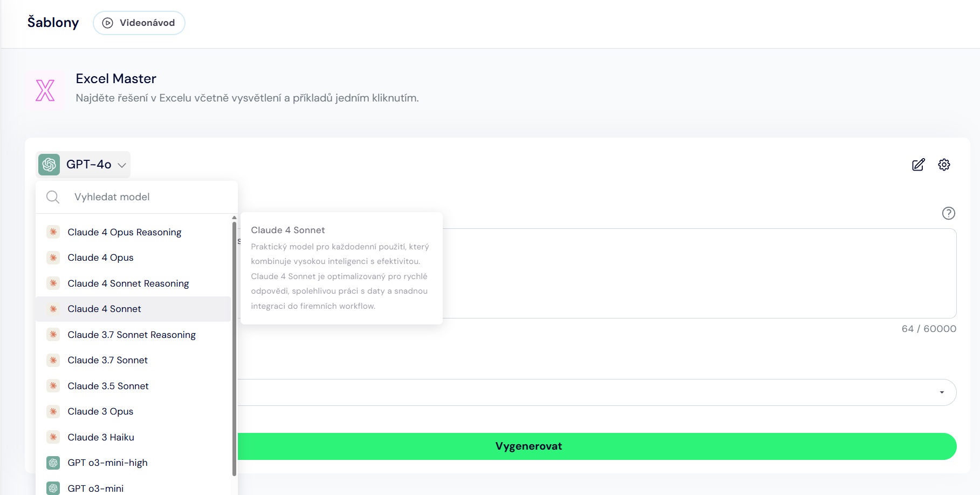Click the icon beside GPT o3-mini
Screen dimensions: 980x495
point(53,489)
